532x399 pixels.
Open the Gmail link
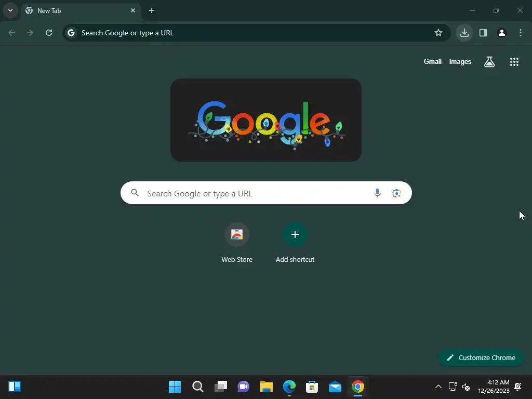(x=433, y=62)
